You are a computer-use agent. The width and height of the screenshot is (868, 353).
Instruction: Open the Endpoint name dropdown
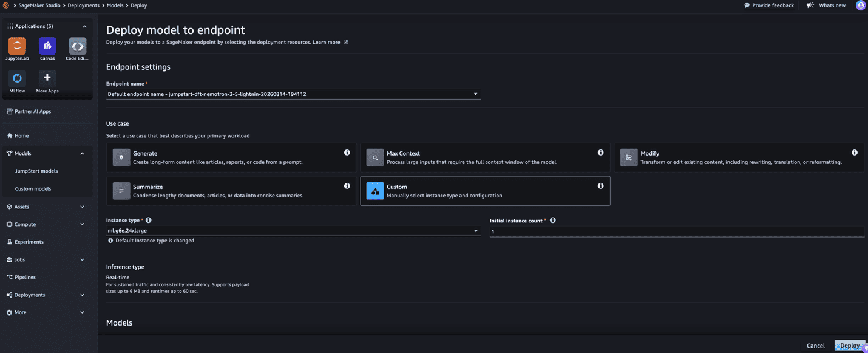click(293, 94)
